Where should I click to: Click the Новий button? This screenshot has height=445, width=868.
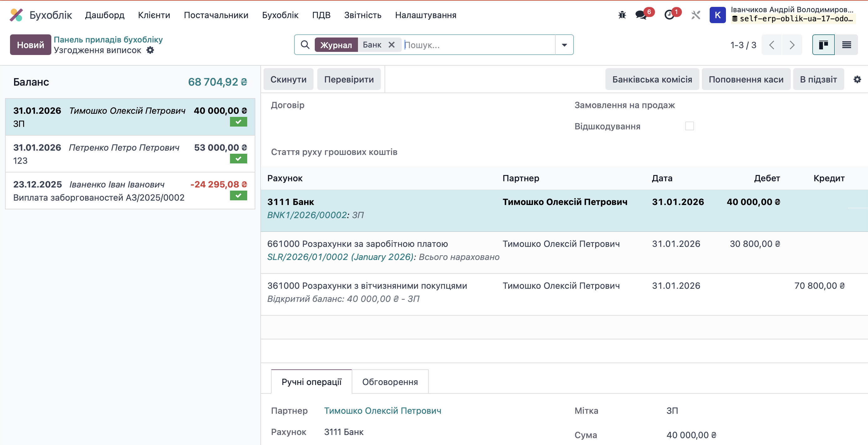coord(30,44)
